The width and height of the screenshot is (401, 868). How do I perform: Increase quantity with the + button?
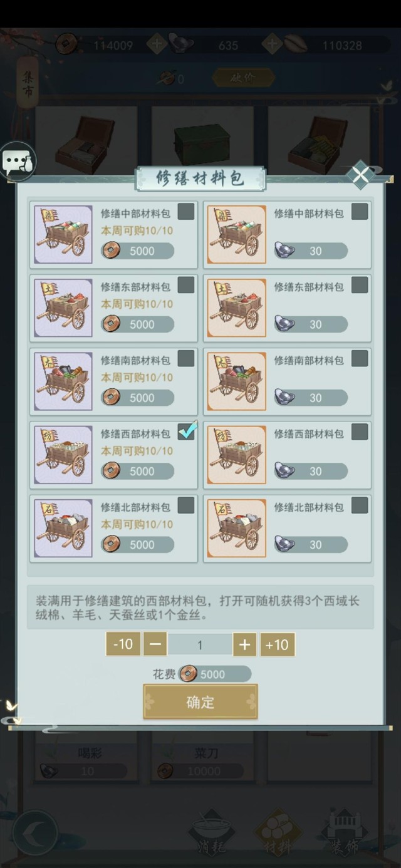[x=244, y=644]
